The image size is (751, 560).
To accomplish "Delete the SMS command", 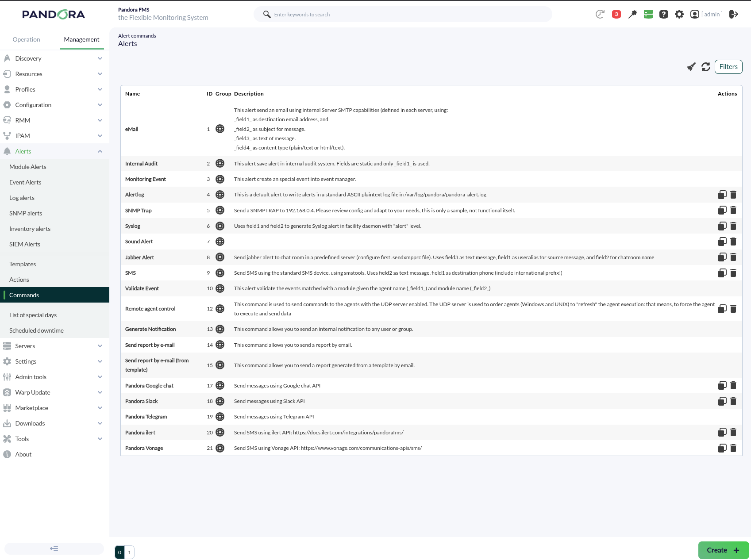I will (x=733, y=273).
